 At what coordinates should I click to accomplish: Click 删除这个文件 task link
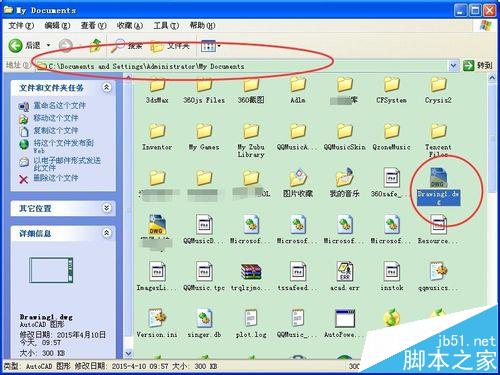click(56, 178)
